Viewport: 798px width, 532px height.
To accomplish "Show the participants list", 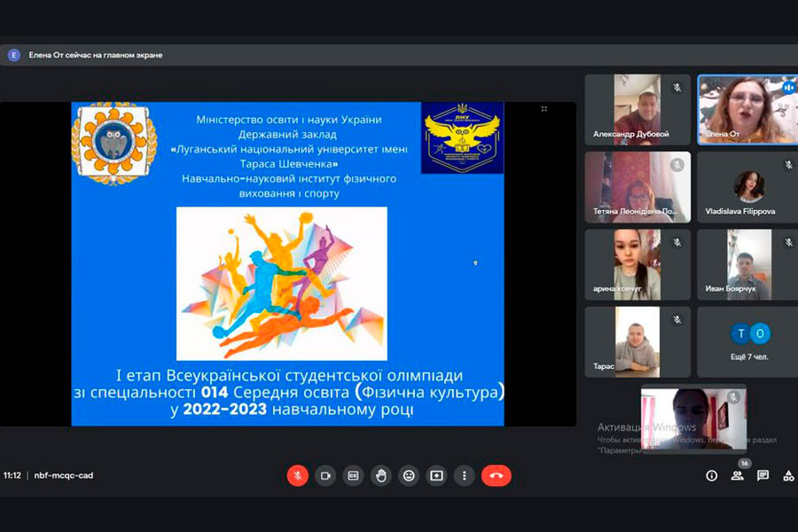I will 737,475.
